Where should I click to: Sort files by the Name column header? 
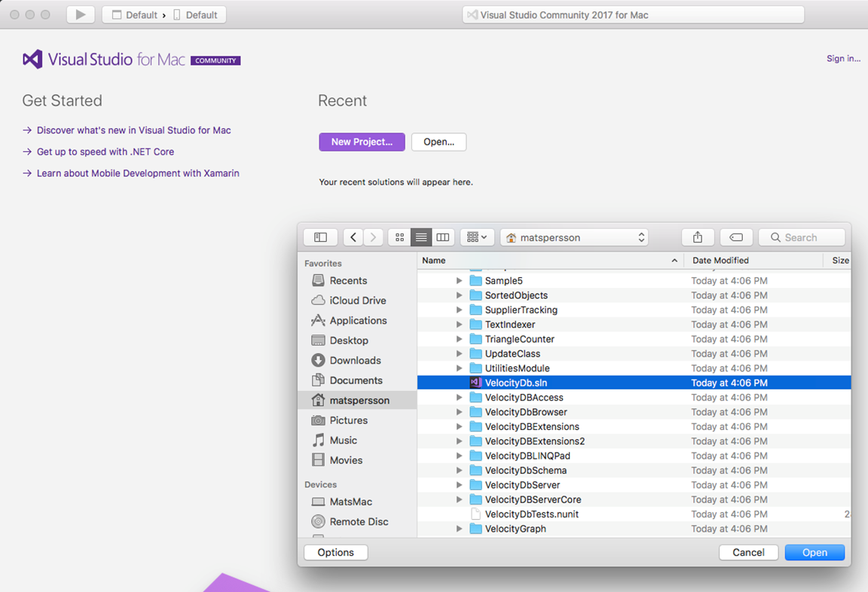pos(550,260)
